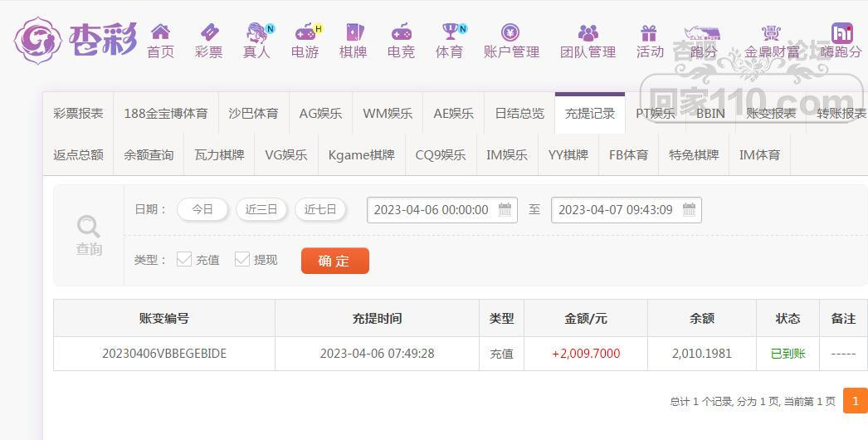The height and width of the screenshot is (440, 868).
Task: Open the 棋牌 cards icon
Action: (x=354, y=32)
